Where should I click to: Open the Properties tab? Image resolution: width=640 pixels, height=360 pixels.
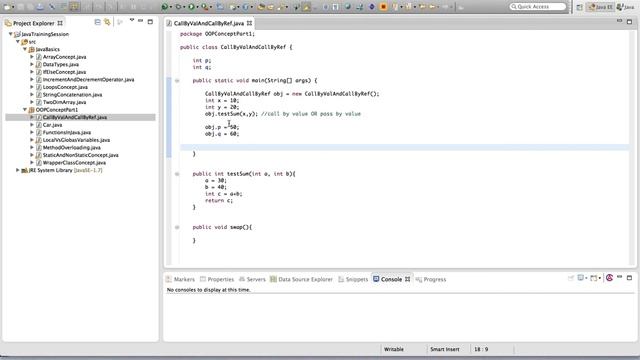[217, 279]
